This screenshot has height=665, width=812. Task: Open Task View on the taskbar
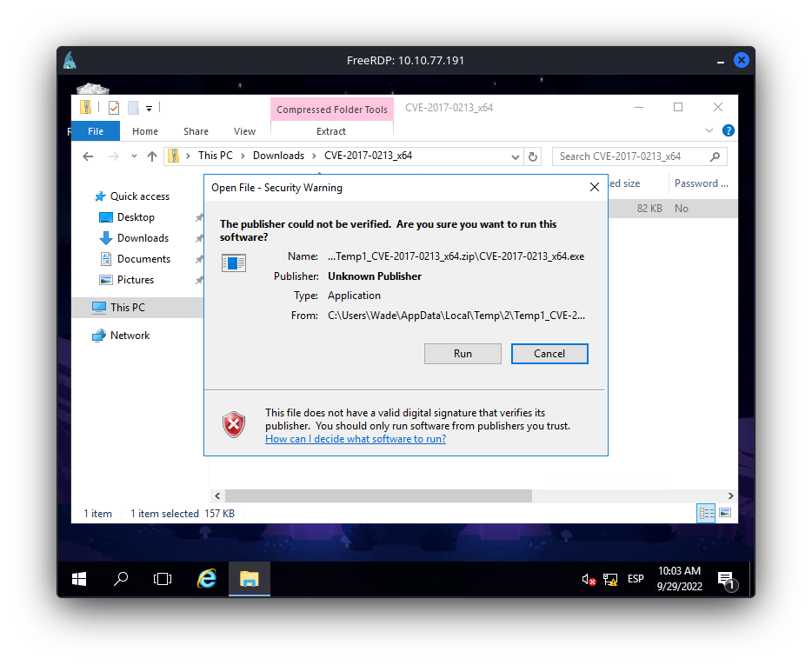coord(163,578)
